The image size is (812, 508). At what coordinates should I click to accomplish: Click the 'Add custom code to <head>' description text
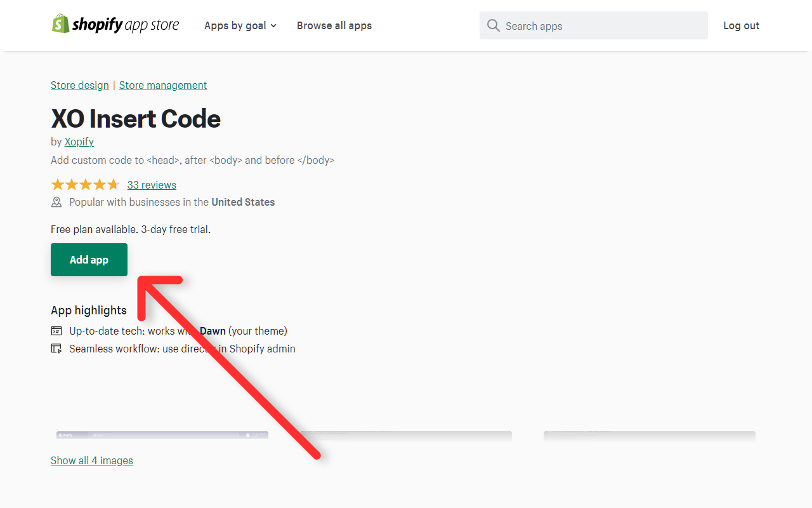pyautogui.click(x=192, y=160)
